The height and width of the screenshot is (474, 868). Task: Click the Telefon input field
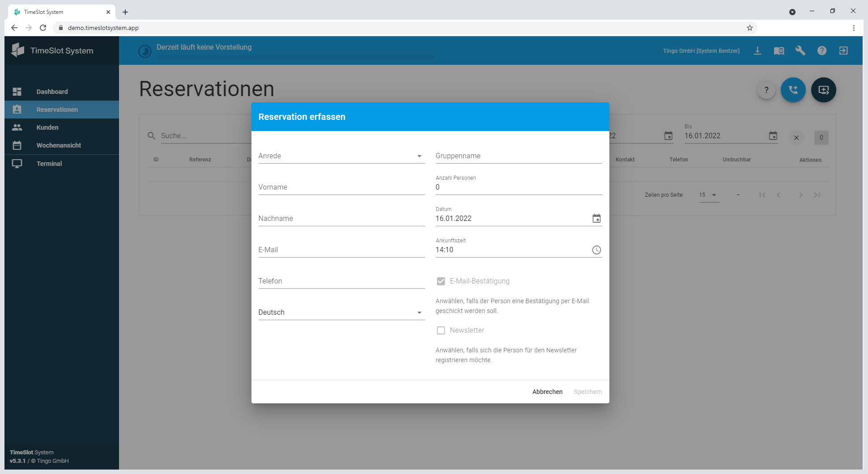click(341, 281)
